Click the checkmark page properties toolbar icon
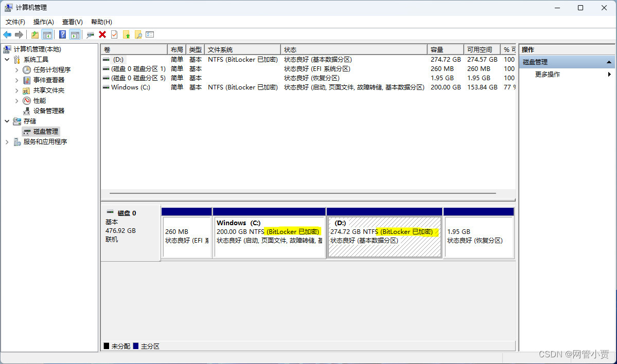Viewport: 617px width, 364px height. [x=114, y=34]
